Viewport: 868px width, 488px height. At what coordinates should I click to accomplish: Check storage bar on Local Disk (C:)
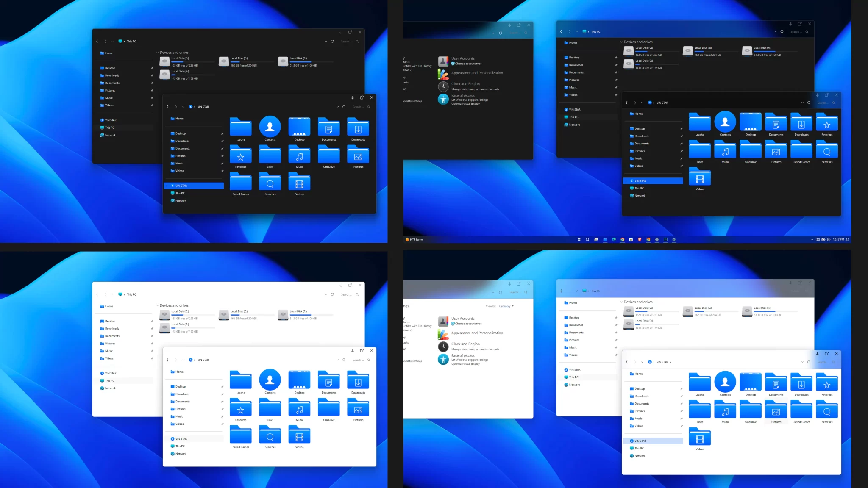click(x=182, y=63)
